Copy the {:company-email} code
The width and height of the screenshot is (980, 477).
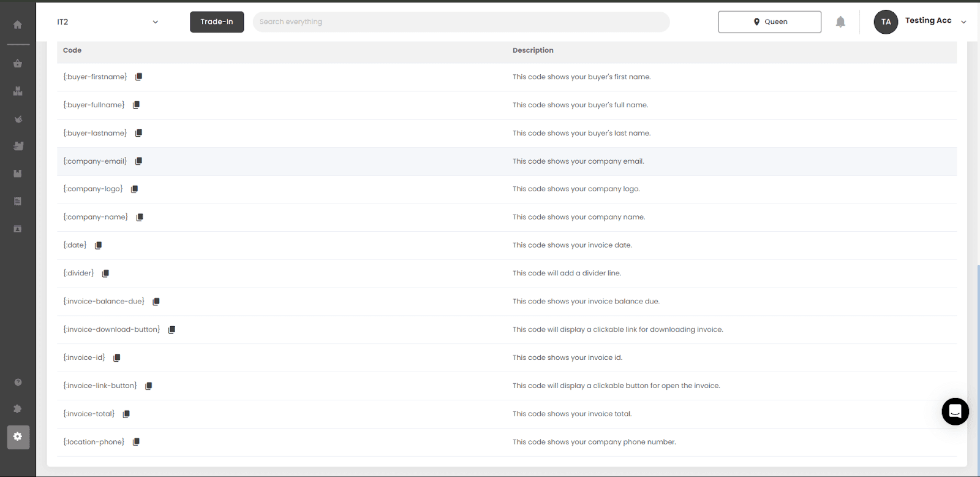pos(139,161)
